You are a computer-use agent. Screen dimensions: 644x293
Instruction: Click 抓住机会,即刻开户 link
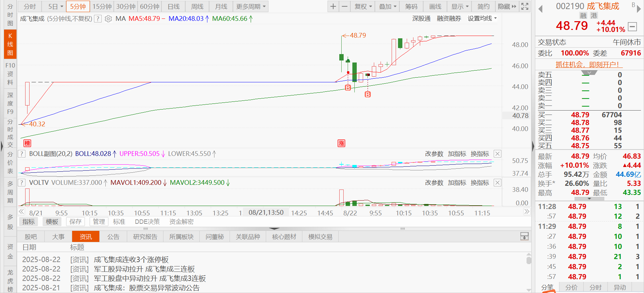point(589,65)
